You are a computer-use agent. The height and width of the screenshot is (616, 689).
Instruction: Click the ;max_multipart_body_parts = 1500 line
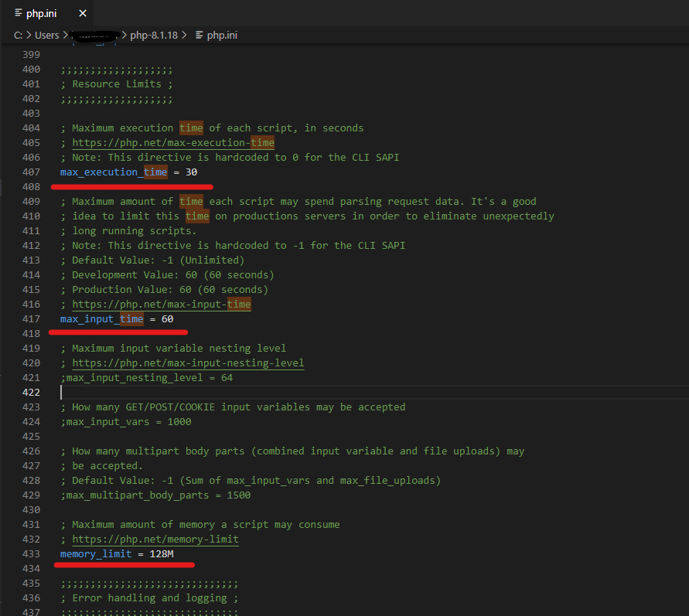[x=155, y=495]
